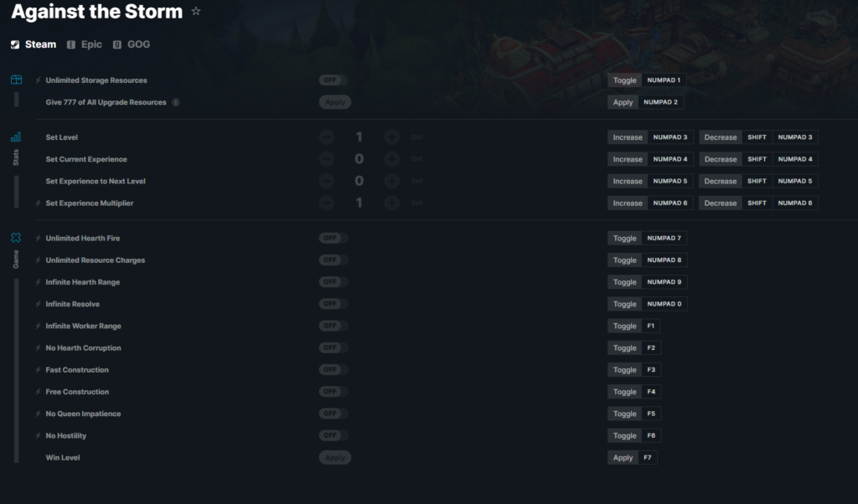858x504 pixels.
Task: Turn on Free Construction toggle
Action: tap(333, 392)
